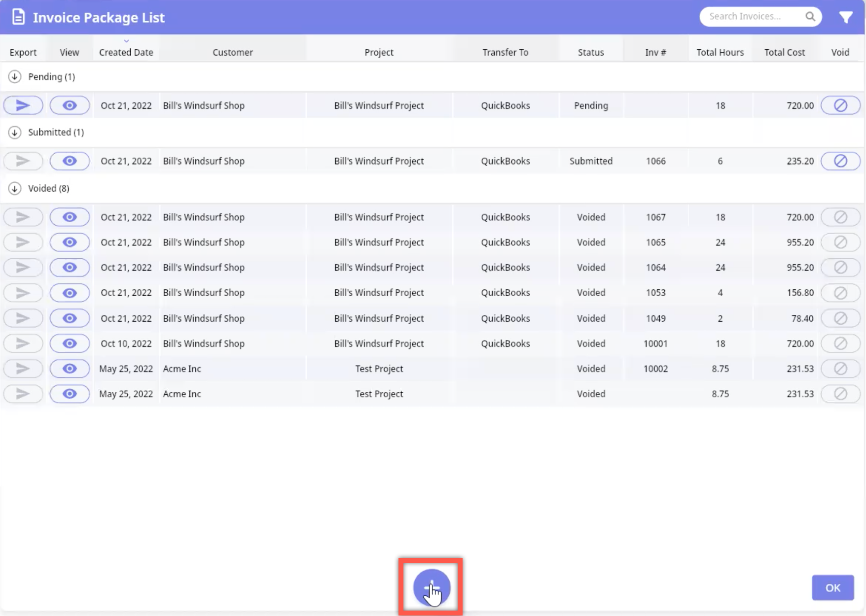Image resolution: width=866 pixels, height=616 pixels.
Task: Click the void icon for invoice 1067
Action: pos(840,217)
